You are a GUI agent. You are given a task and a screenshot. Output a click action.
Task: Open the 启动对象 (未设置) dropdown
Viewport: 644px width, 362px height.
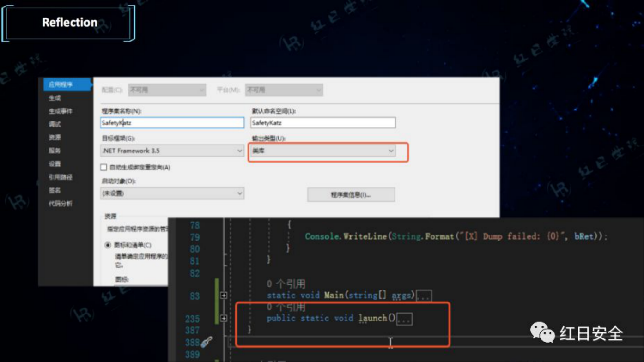172,193
